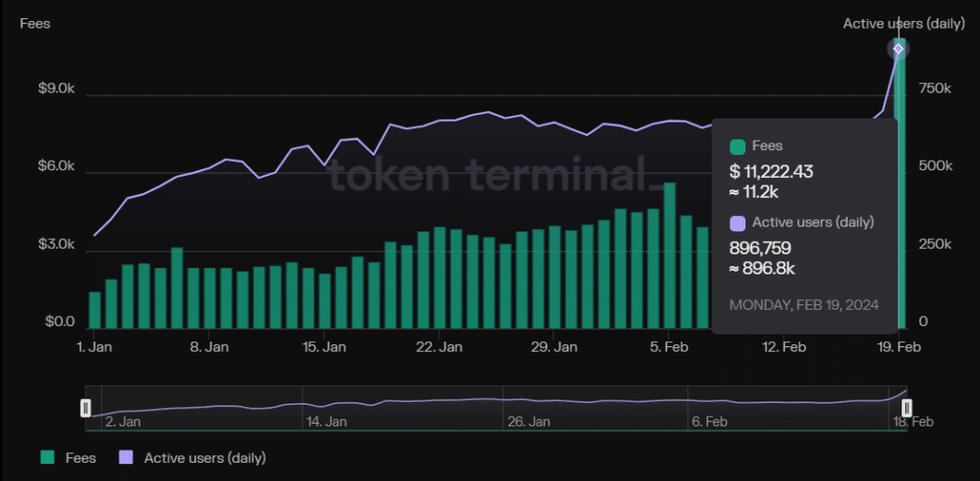
Task: Click the '22. Jan' x-axis label
Action: click(439, 347)
